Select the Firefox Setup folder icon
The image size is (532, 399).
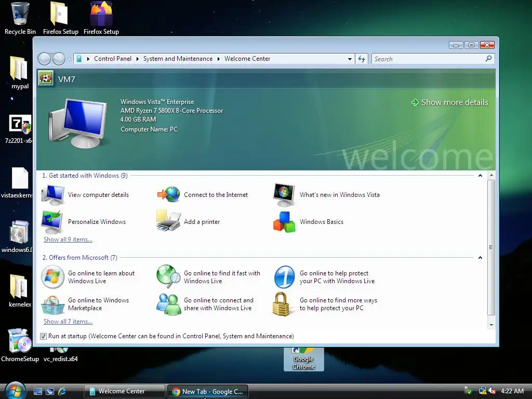pos(60,18)
